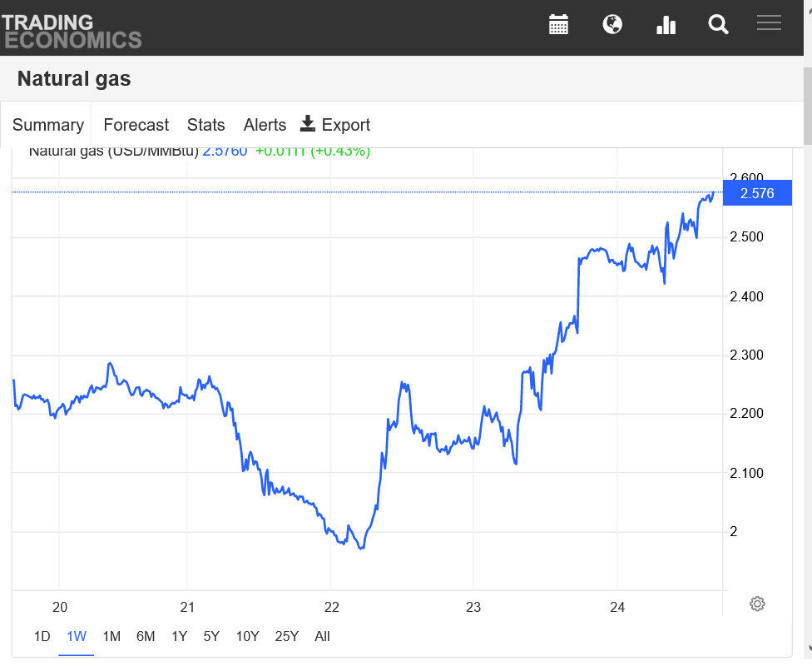Screen dimensions: 812x666
Task: Open chart settings gear icon
Action: (757, 604)
